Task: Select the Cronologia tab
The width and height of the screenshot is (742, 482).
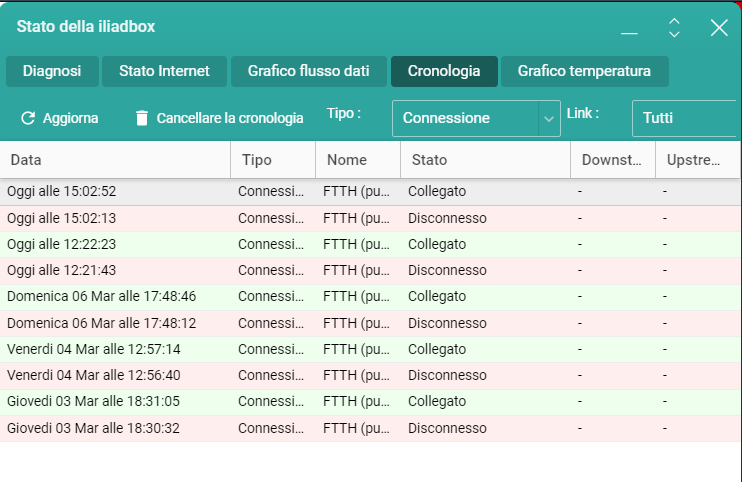Action: click(444, 71)
